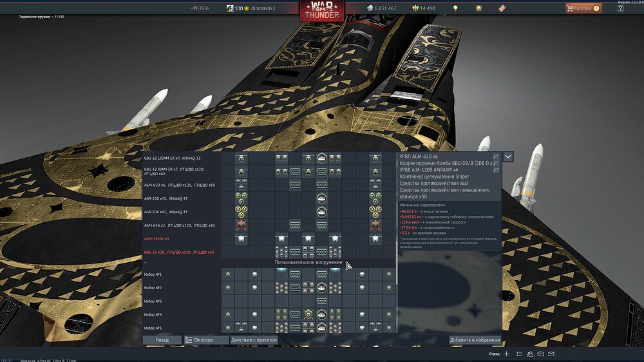Select preset GBU-62 LJDAM-ER x7, AN/AAQ-33
This screenshot has width=644, height=362.
coord(172,158)
